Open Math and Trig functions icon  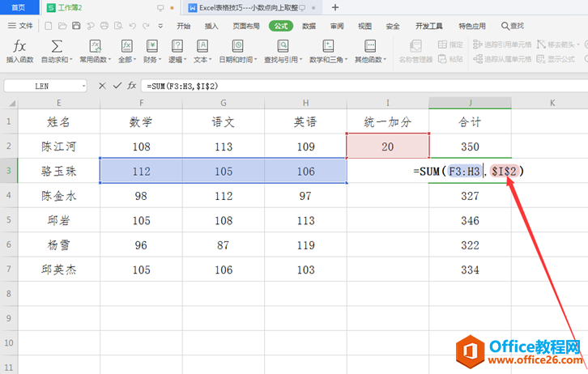(328, 46)
